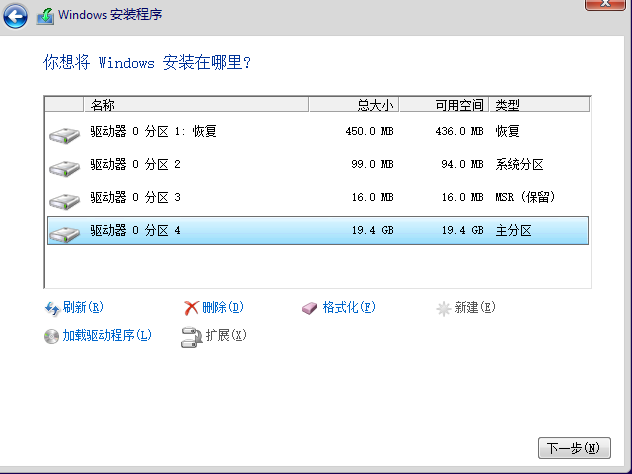Viewport: 632px width, 474px height.
Task: Click the 450.0 MB total size cell
Action: point(369,132)
